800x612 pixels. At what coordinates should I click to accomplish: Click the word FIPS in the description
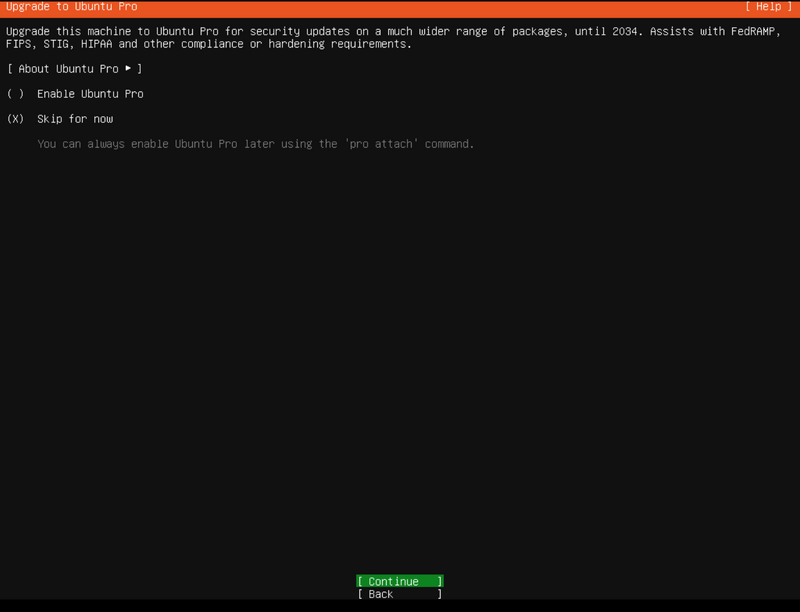[x=18, y=44]
